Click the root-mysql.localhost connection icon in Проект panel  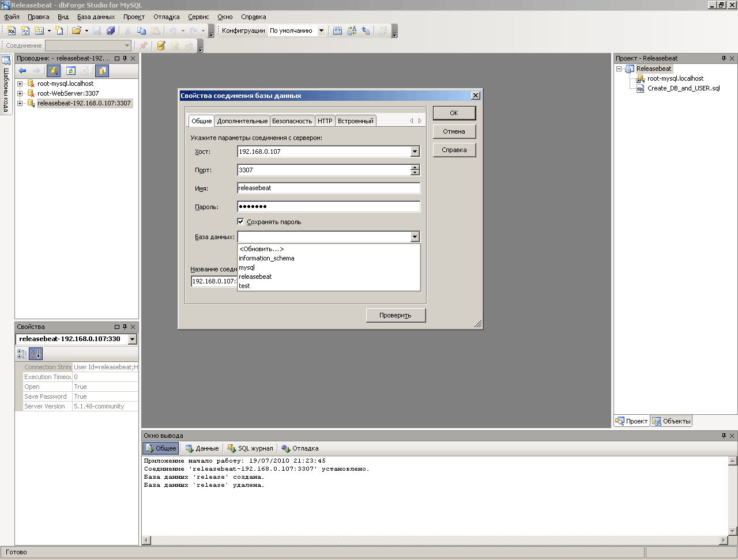coord(640,78)
